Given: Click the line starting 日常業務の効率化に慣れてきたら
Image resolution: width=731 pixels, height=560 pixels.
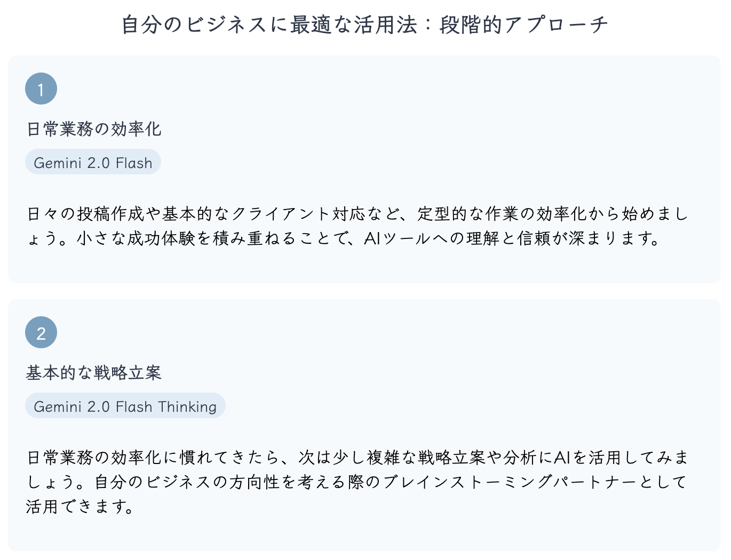Looking at the screenshot, I should coord(357,458).
